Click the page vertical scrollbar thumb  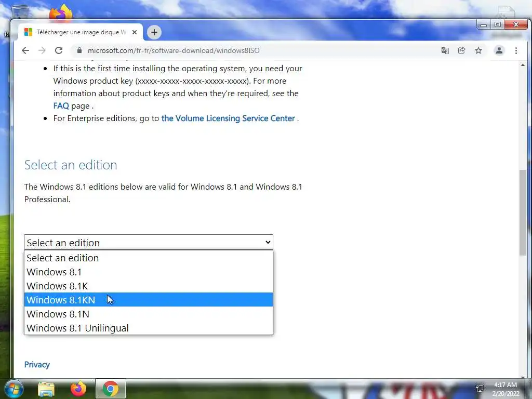(523, 212)
